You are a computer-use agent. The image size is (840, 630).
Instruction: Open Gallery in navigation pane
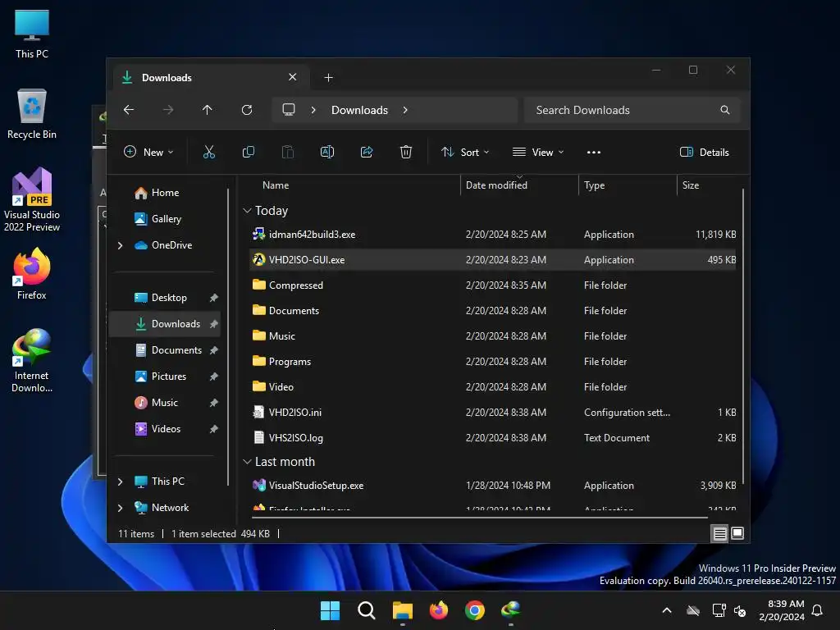click(x=166, y=218)
